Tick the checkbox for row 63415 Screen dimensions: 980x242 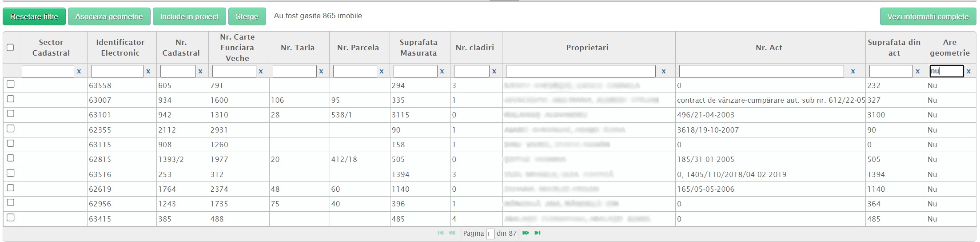coord(11,218)
